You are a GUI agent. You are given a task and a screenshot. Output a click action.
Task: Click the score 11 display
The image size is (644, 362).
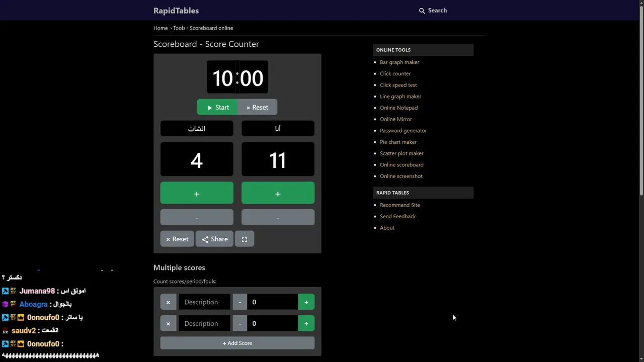[278, 160]
